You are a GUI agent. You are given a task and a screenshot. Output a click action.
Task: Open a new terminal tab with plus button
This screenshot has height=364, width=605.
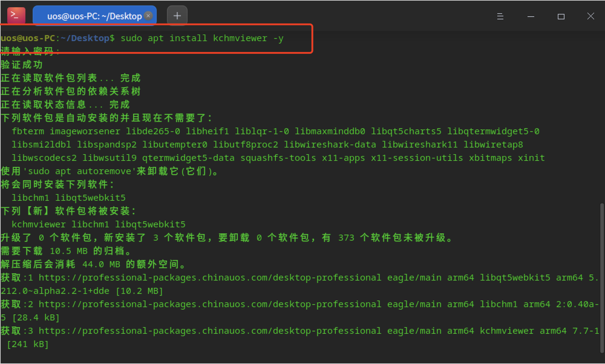click(177, 16)
